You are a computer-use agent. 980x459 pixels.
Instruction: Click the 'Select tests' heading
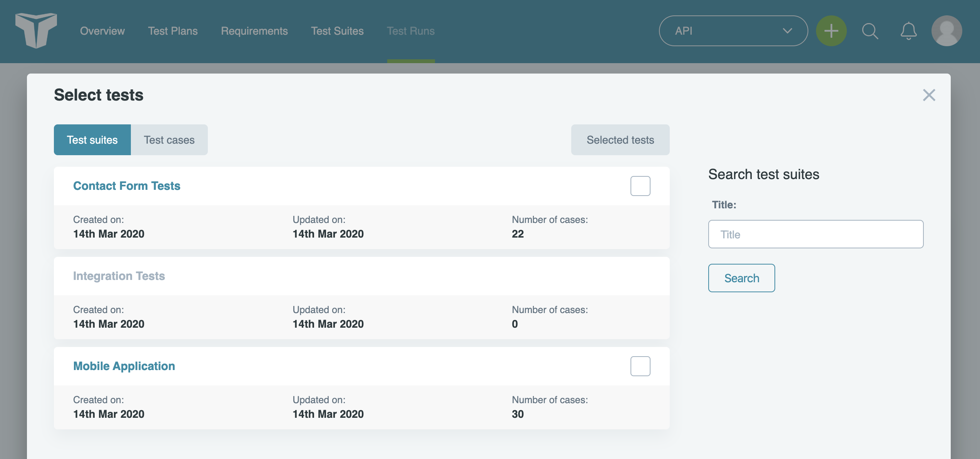[99, 95]
